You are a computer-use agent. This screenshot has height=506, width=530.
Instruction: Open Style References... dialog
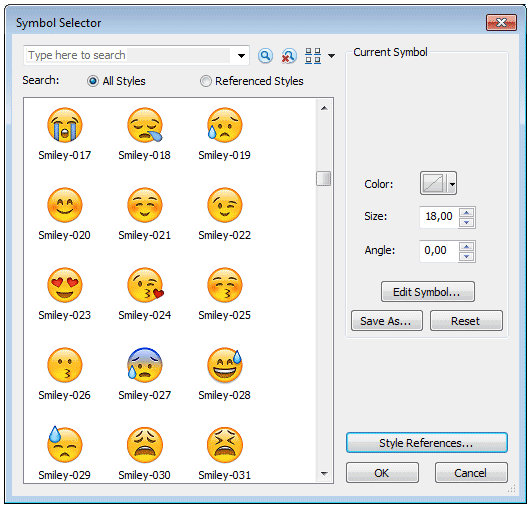click(427, 442)
